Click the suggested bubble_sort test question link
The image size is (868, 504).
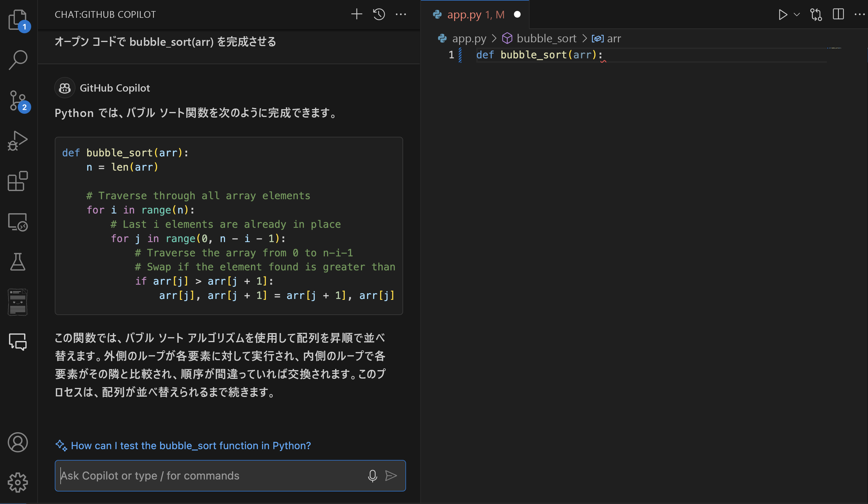191,446
